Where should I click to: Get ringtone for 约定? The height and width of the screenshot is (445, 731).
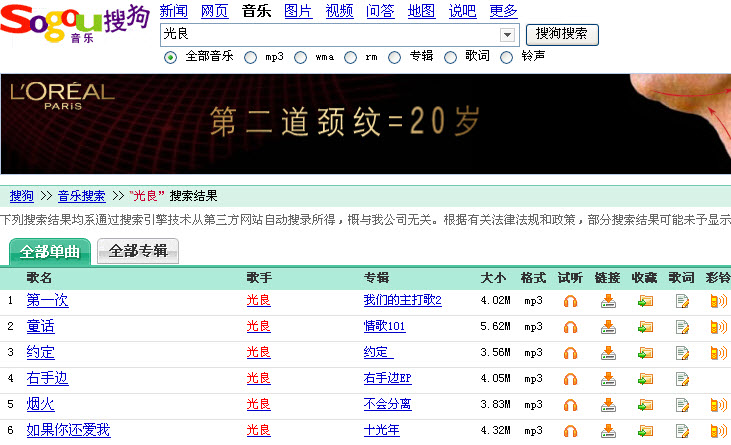(718, 354)
